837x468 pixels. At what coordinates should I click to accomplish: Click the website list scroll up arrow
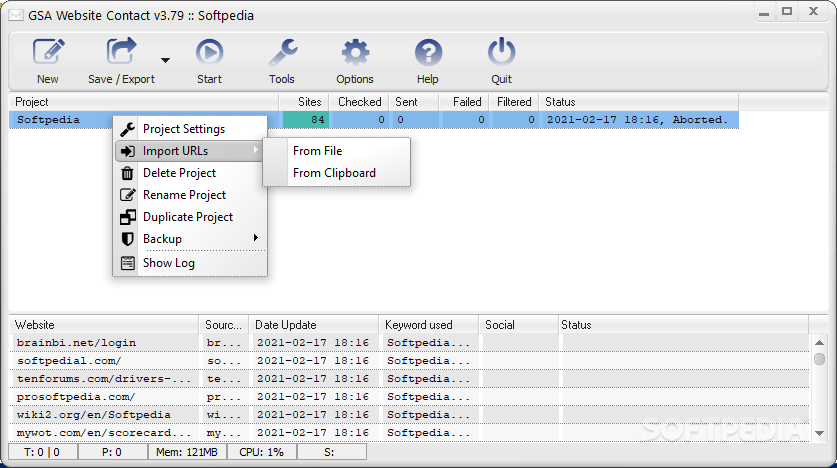click(819, 343)
